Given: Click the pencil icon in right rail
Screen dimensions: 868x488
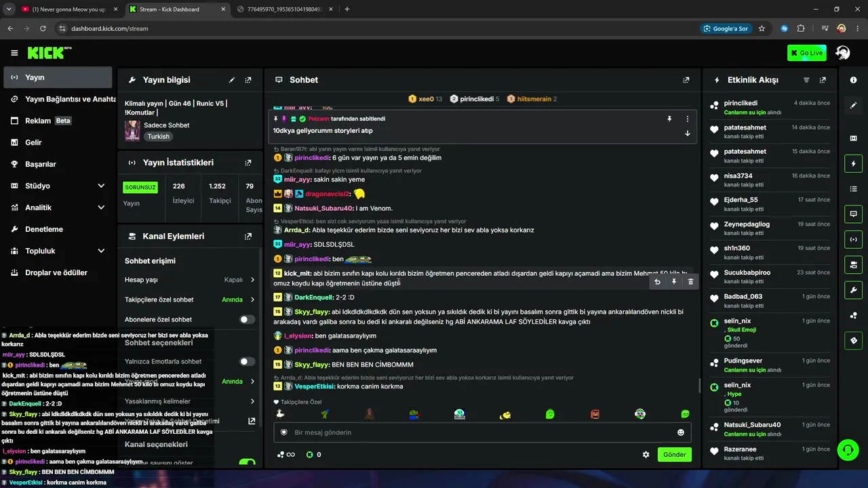Looking at the screenshot, I should [x=853, y=105].
